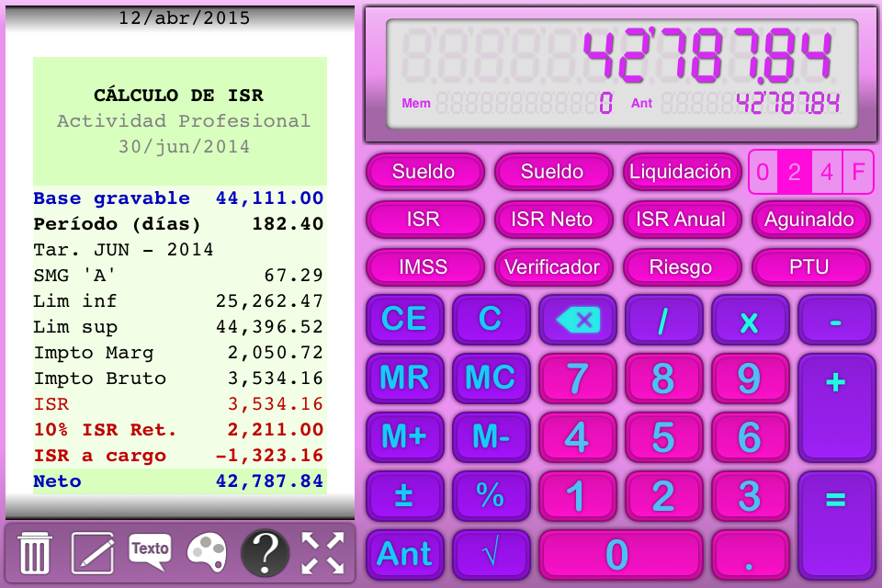Tap the number 0 key

coord(620,554)
